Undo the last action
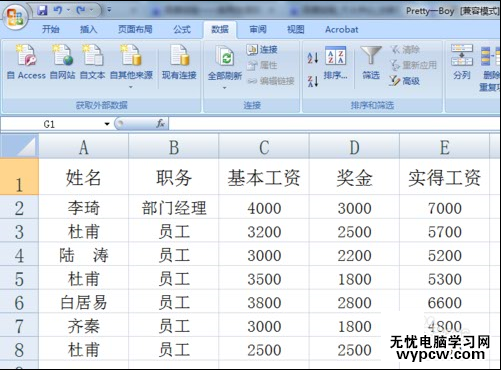The height and width of the screenshot is (370, 501). (x=57, y=10)
